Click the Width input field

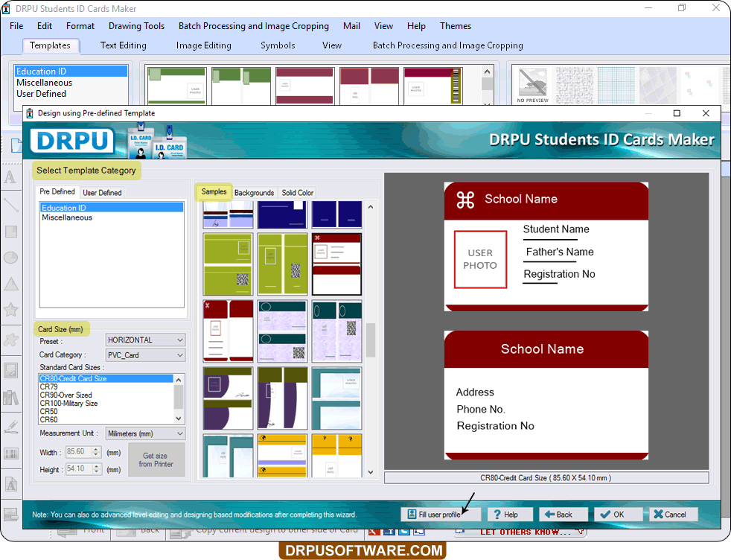[78, 452]
